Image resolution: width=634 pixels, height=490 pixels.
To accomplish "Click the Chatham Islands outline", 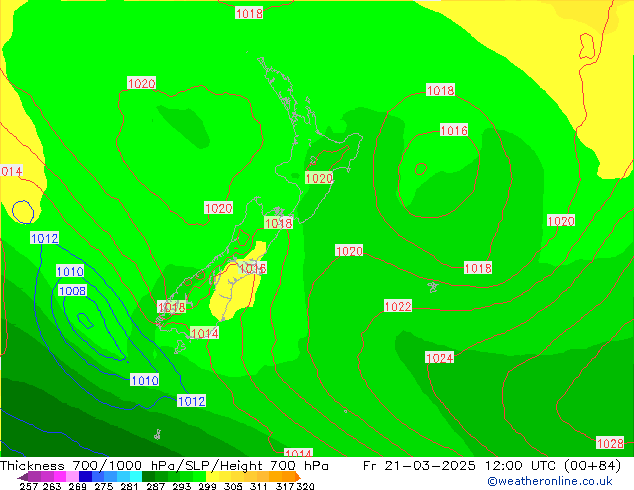I will tap(433, 287).
